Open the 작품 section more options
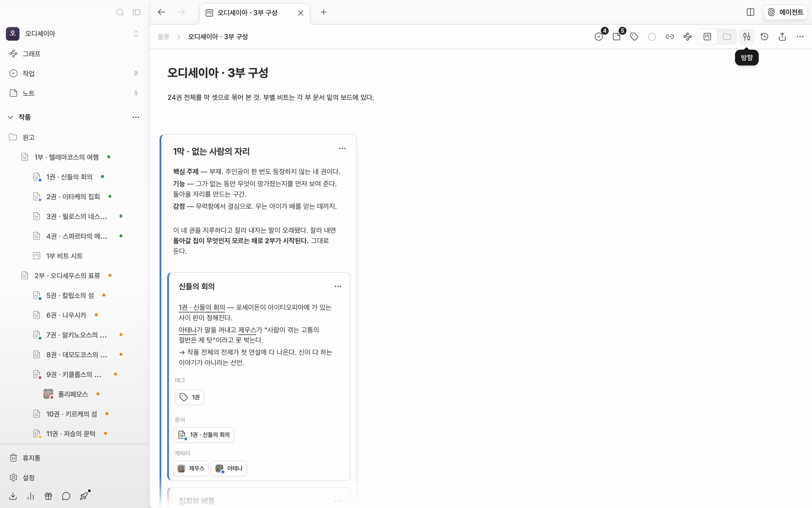 [x=136, y=117]
